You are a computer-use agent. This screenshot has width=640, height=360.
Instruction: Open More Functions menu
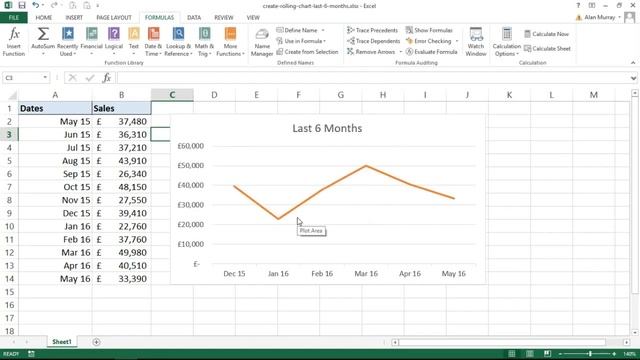point(230,42)
